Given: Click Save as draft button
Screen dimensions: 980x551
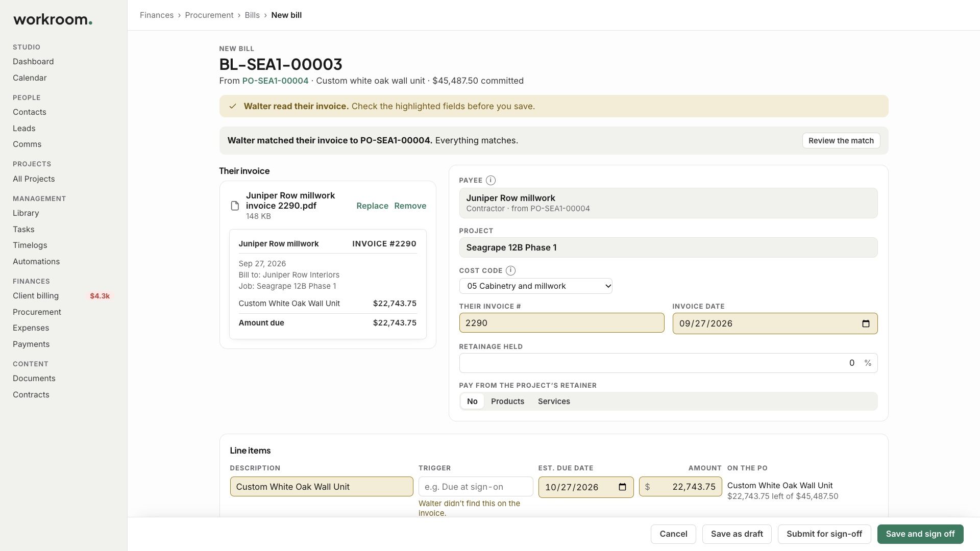Looking at the screenshot, I should click(x=737, y=534).
